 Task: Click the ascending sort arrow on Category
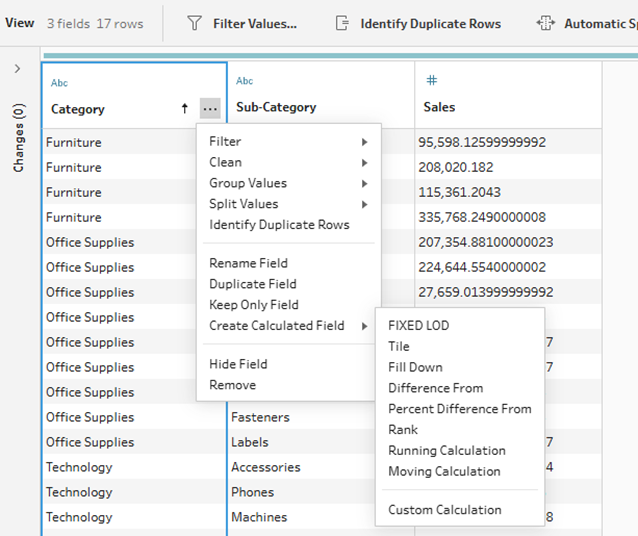coord(184,108)
